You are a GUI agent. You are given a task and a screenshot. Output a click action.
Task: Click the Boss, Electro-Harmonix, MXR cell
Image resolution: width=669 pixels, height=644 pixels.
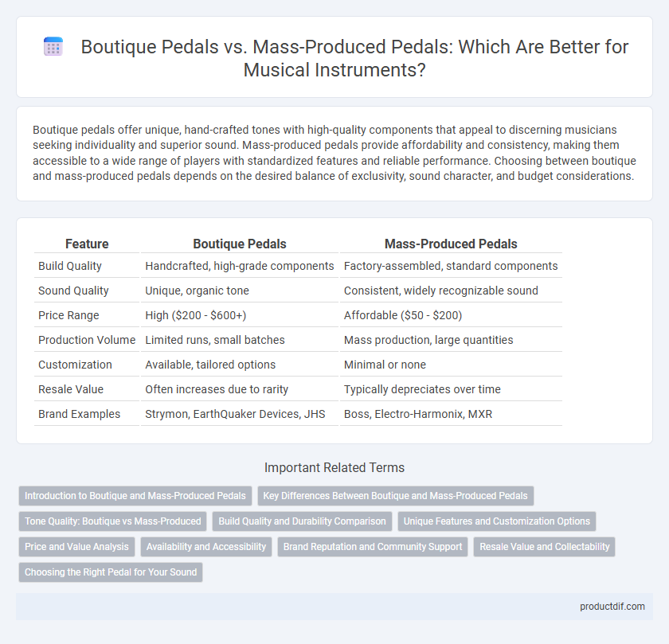coord(418,414)
